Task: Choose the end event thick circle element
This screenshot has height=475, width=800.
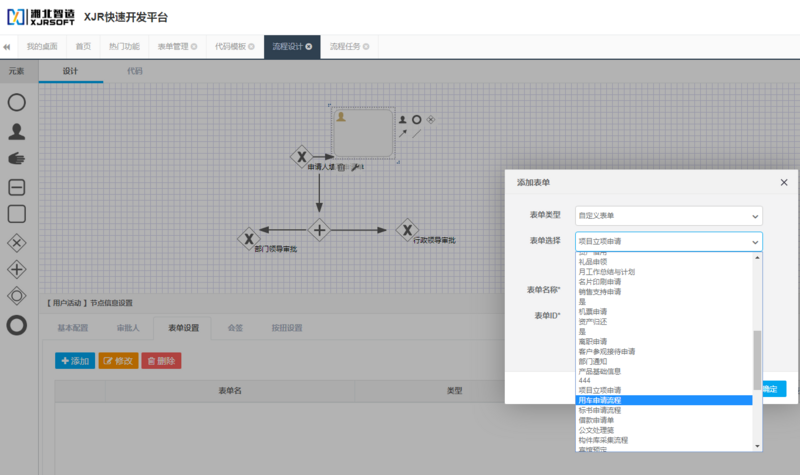Action: coord(17,325)
